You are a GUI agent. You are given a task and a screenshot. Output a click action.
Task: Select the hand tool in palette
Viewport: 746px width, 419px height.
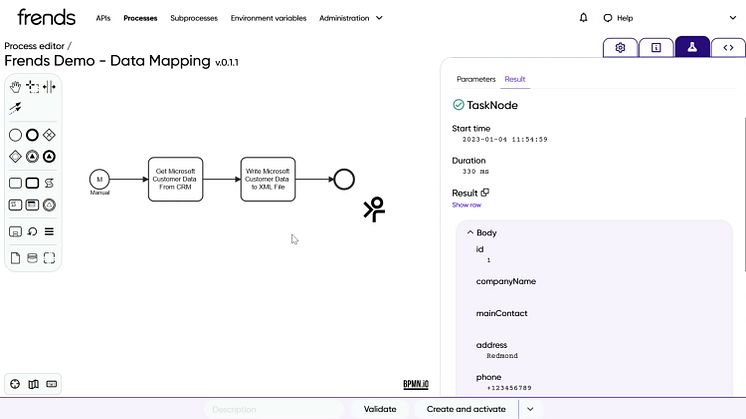click(16, 88)
